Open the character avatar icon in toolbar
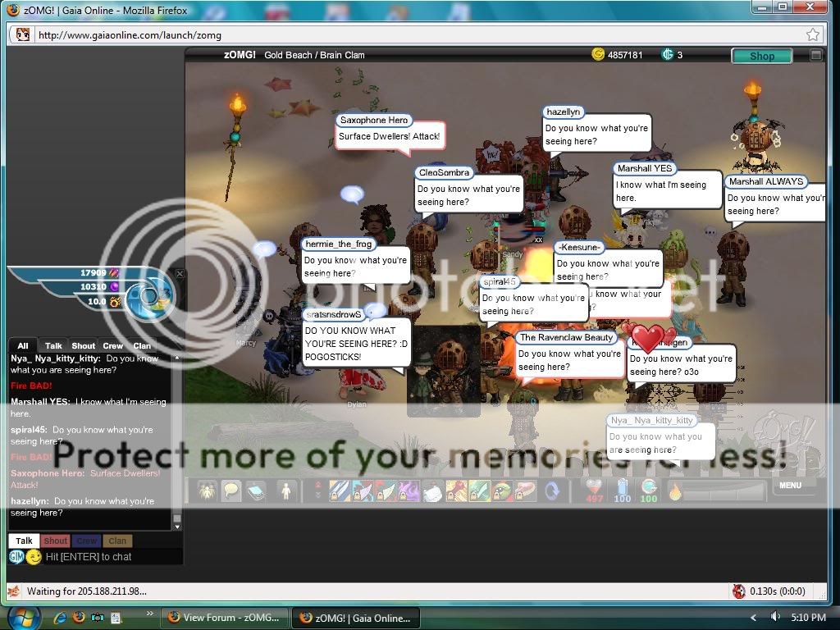 (x=286, y=491)
